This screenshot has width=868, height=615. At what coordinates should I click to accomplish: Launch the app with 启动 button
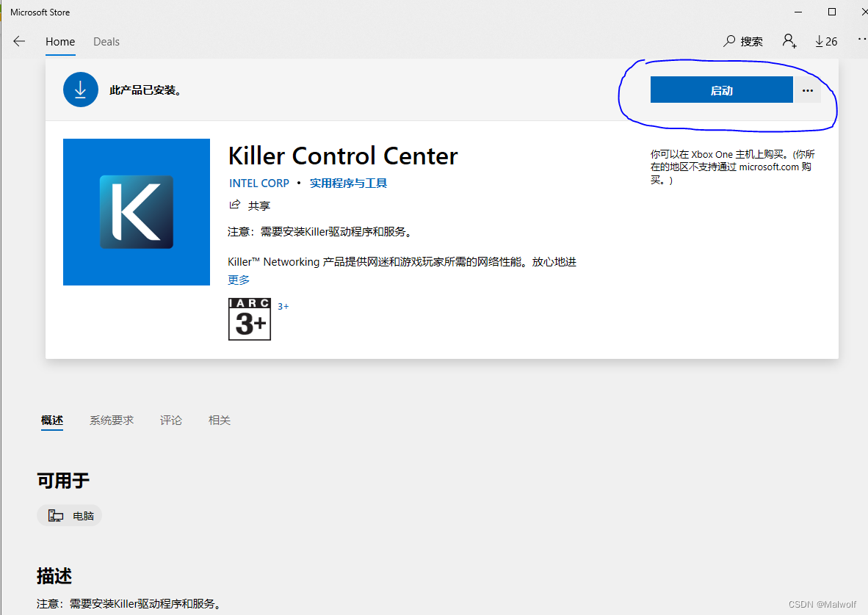(721, 90)
